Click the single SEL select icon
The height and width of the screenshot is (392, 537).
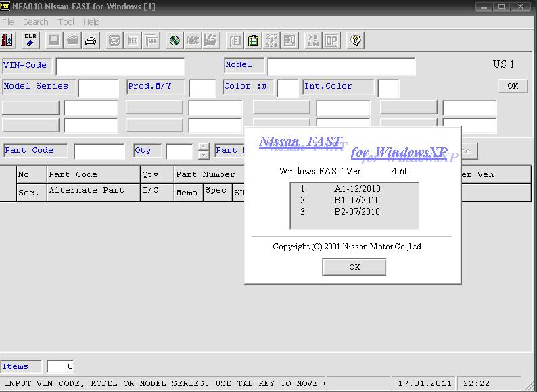133,41
